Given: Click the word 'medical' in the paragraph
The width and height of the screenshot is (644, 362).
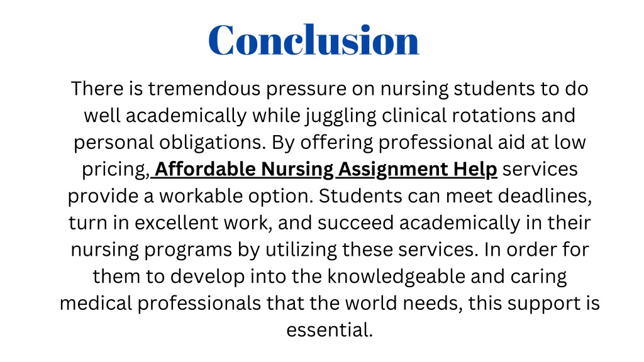Looking at the screenshot, I should 96,304.
